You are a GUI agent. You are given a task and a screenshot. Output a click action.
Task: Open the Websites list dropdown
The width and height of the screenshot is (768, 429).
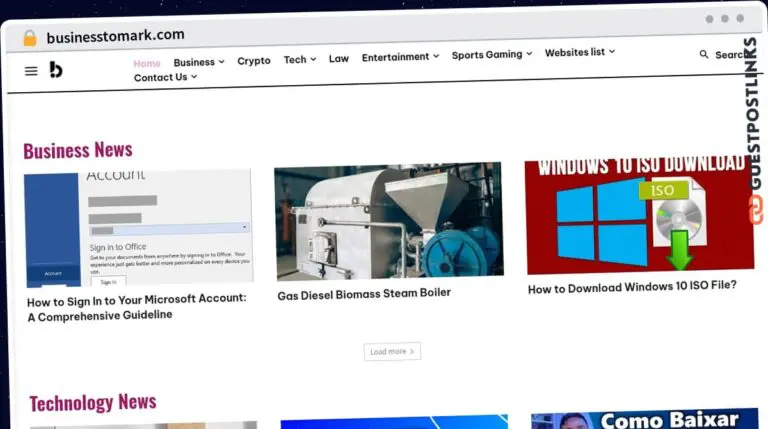tap(579, 52)
